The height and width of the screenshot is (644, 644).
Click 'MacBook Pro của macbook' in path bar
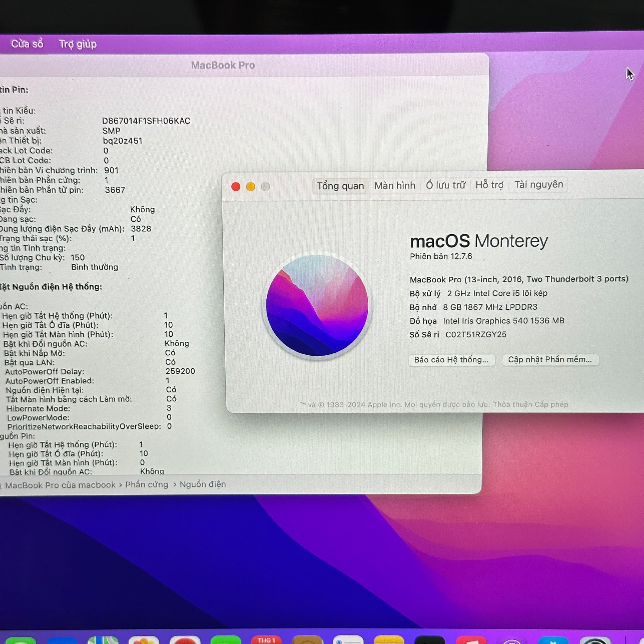coord(60,485)
